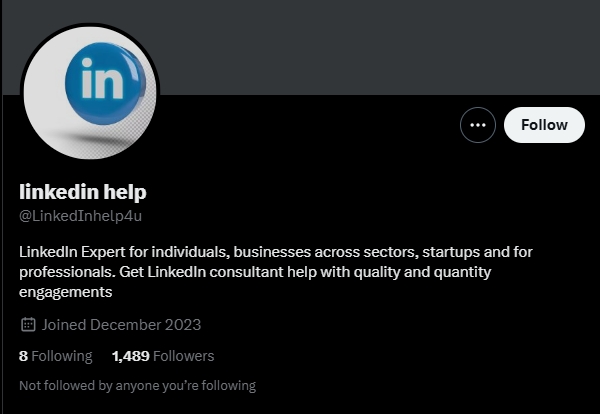Select the 'linkedin help' display name

point(83,192)
